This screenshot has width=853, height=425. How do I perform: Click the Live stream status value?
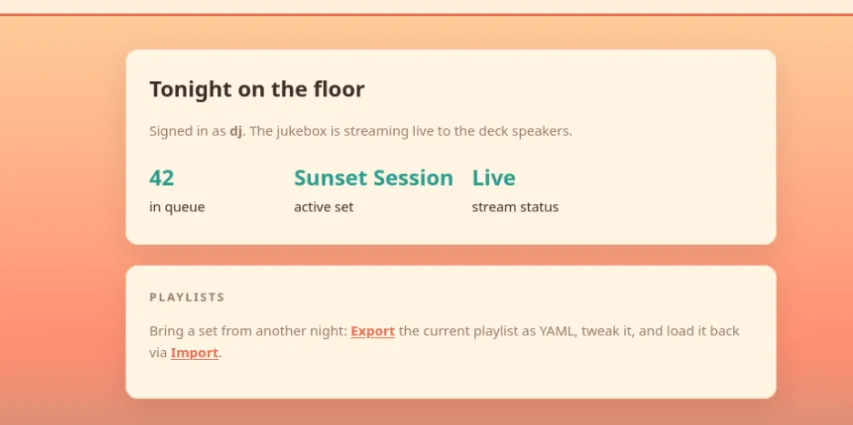click(493, 178)
